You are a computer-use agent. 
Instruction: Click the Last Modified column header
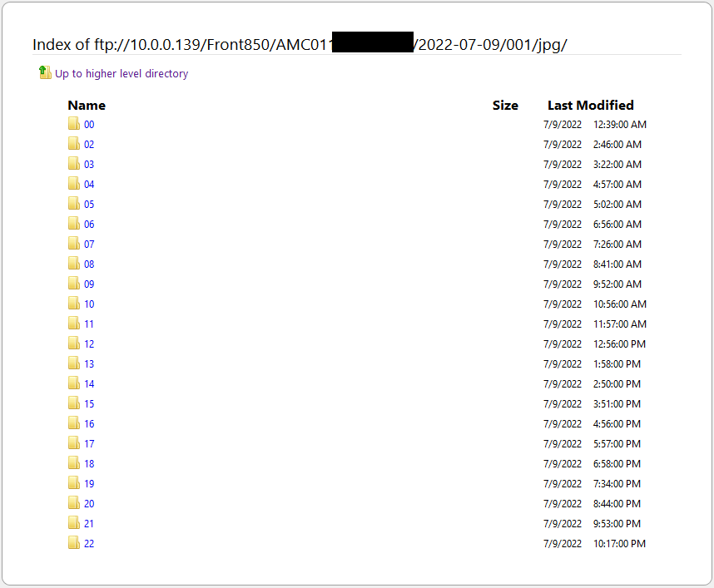click(591, 106)
